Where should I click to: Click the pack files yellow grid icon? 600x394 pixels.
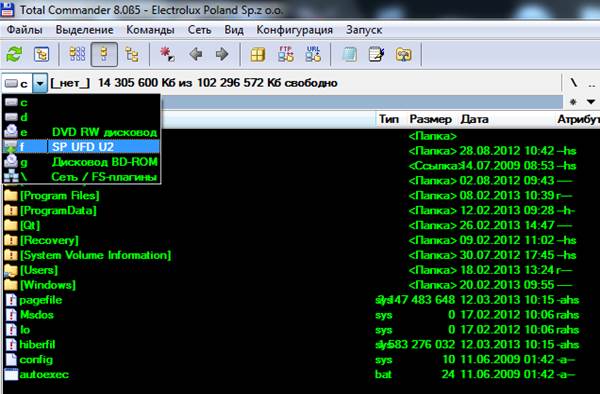pos(258,54)
